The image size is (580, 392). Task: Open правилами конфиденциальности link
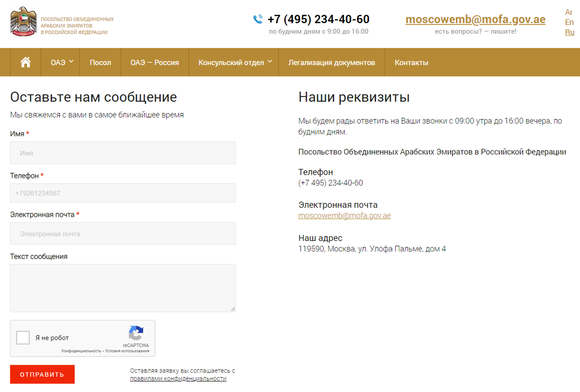click(x=178, y=378)
